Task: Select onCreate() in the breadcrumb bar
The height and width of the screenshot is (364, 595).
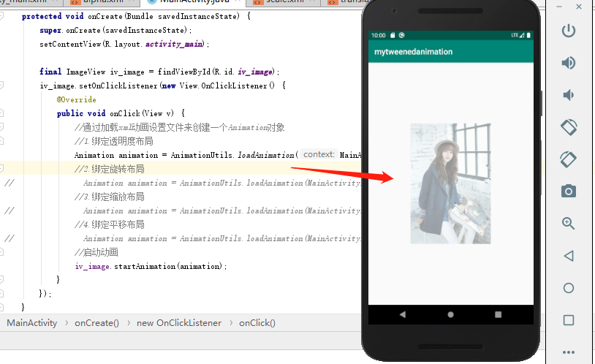Action: pyautogui.click(x=96, y=323)
